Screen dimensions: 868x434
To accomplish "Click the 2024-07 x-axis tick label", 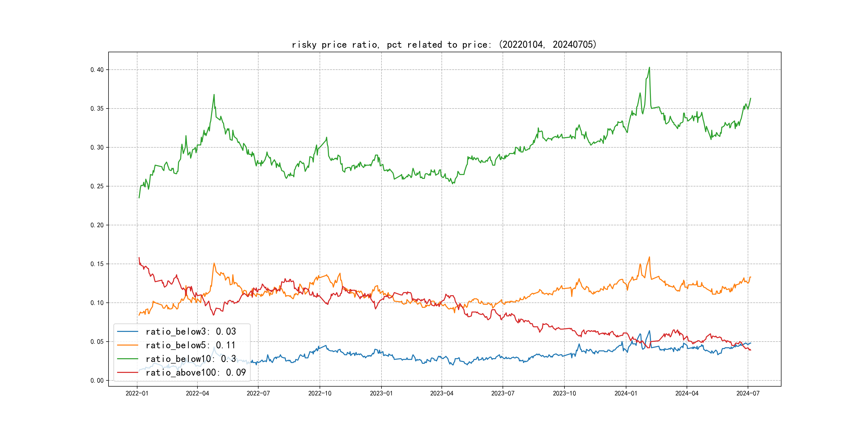I will click(748, 393).
